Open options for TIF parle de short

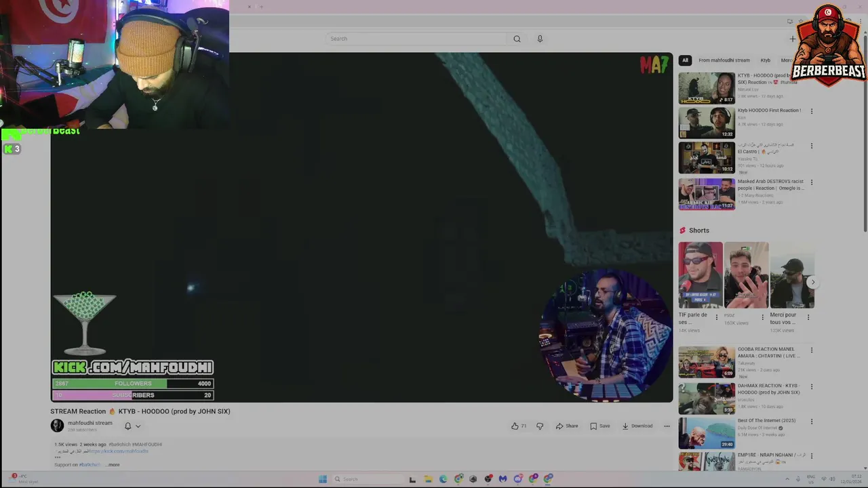coord(717,317)
